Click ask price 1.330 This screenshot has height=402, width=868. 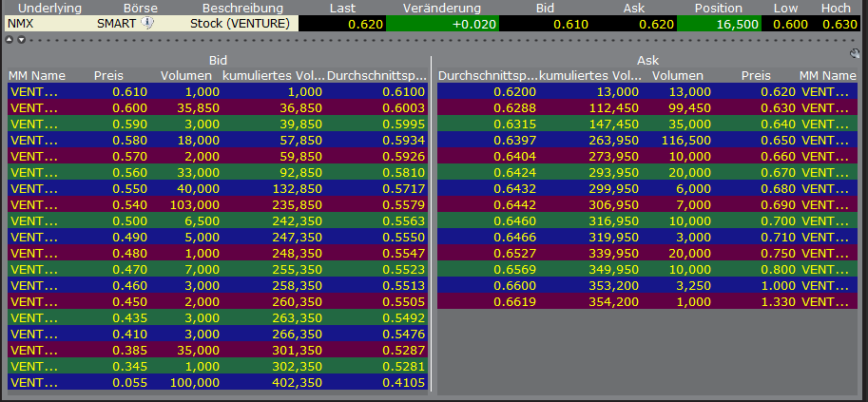(779, 302)
